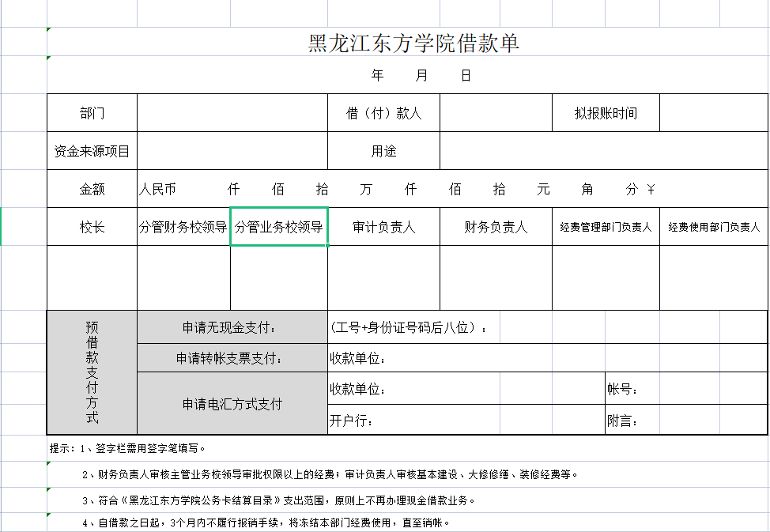Click the 年 月 日 date row
The width and height of the screenshot is (770, 532).
(x=408, y=75)
